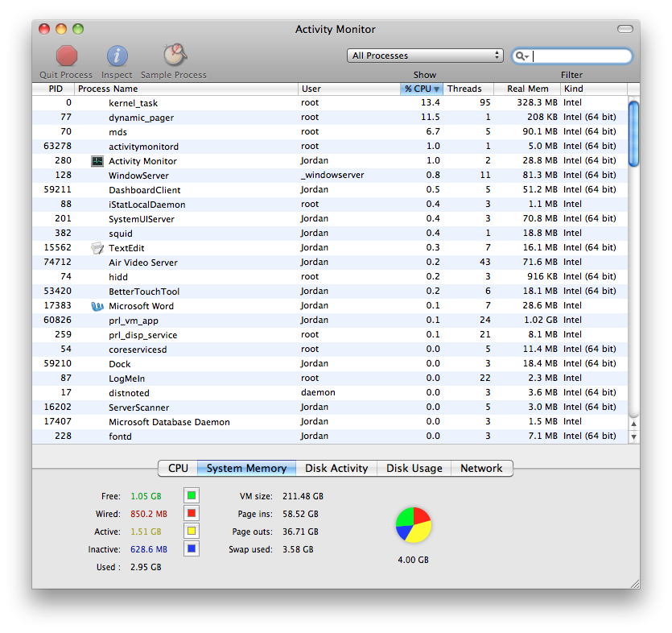Click the _windowserver user cell
672x633 pixels.
point(332,175)
